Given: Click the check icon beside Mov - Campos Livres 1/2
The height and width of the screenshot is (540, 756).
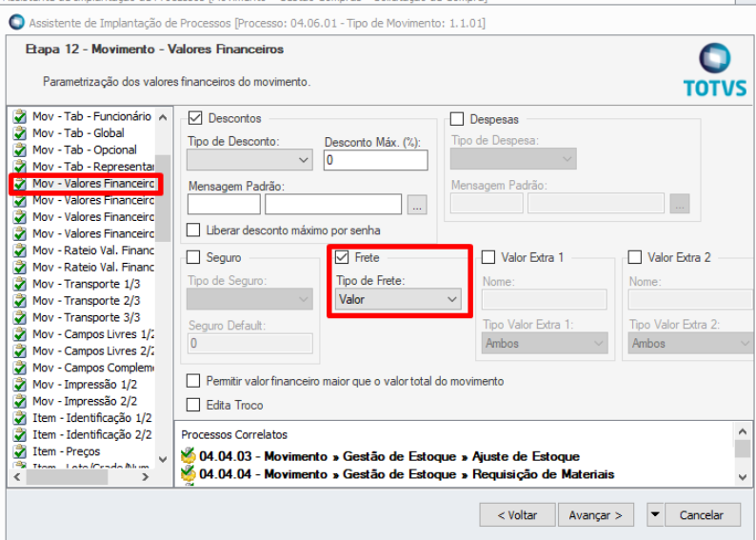Looking at the screenshot, I should click(20, 334).
